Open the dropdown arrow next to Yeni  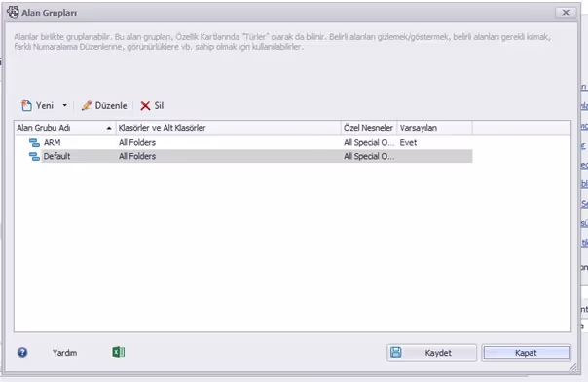coord(65,106)
